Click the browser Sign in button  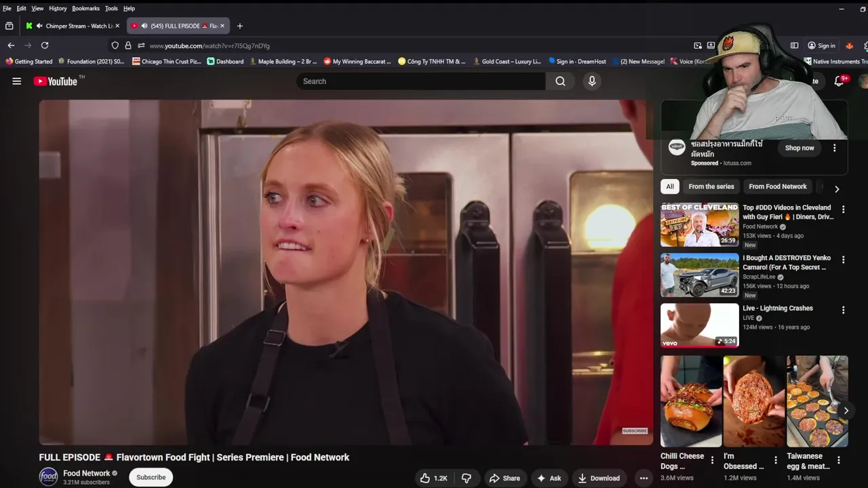[821, 45]
